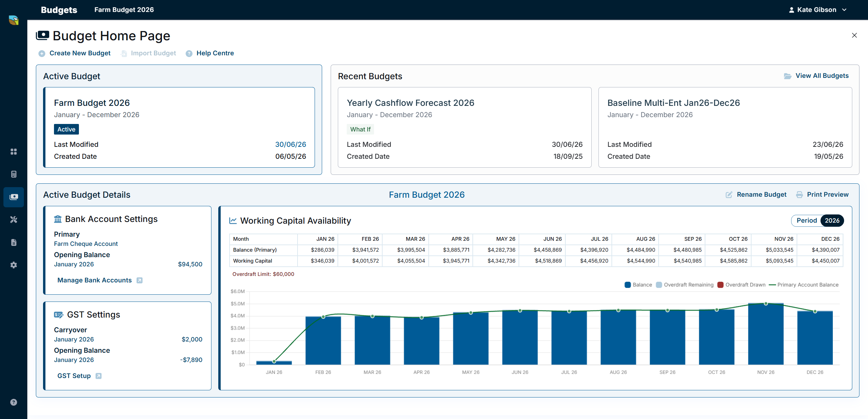Click the What If badge

pyautogui.click(x=360, y=129)
